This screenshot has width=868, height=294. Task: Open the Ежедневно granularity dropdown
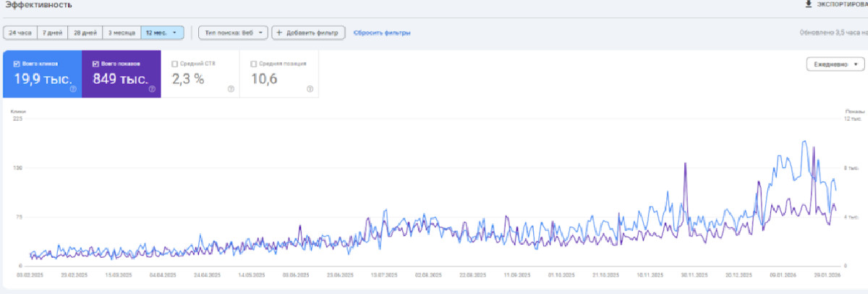pos(835,64)
